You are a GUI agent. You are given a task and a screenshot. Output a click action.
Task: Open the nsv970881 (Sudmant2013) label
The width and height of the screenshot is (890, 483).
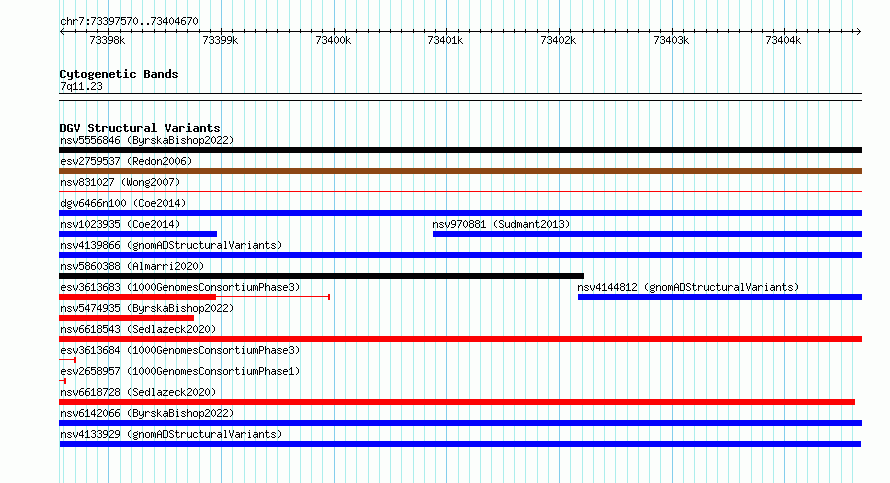coord(501,224)
